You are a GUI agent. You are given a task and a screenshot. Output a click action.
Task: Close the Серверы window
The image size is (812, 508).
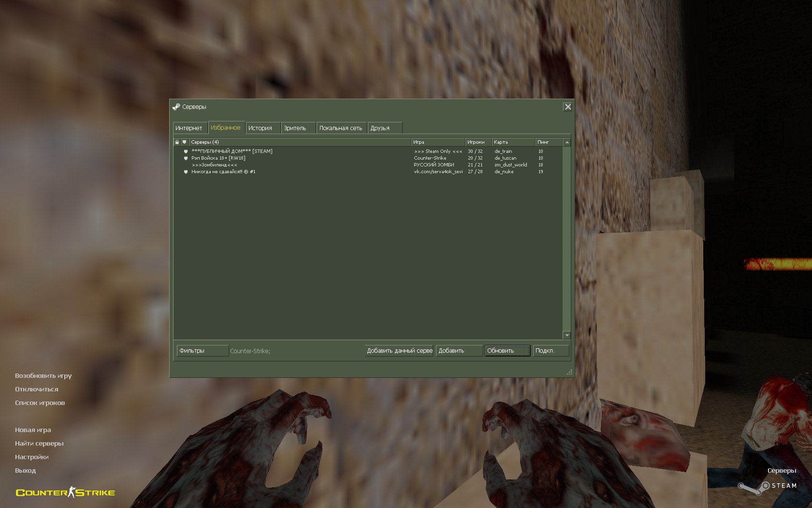click(567, 107)
